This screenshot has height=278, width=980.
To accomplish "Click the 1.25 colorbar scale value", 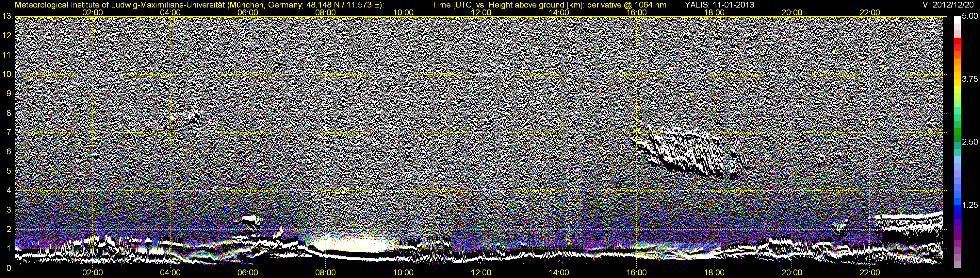I will tap(970, 205).
